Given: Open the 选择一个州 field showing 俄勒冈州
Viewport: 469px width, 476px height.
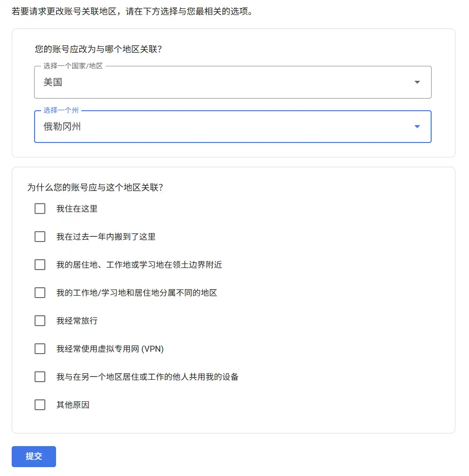Looking at the screenshot, I should pyautogui.click(x=224, y=127).
